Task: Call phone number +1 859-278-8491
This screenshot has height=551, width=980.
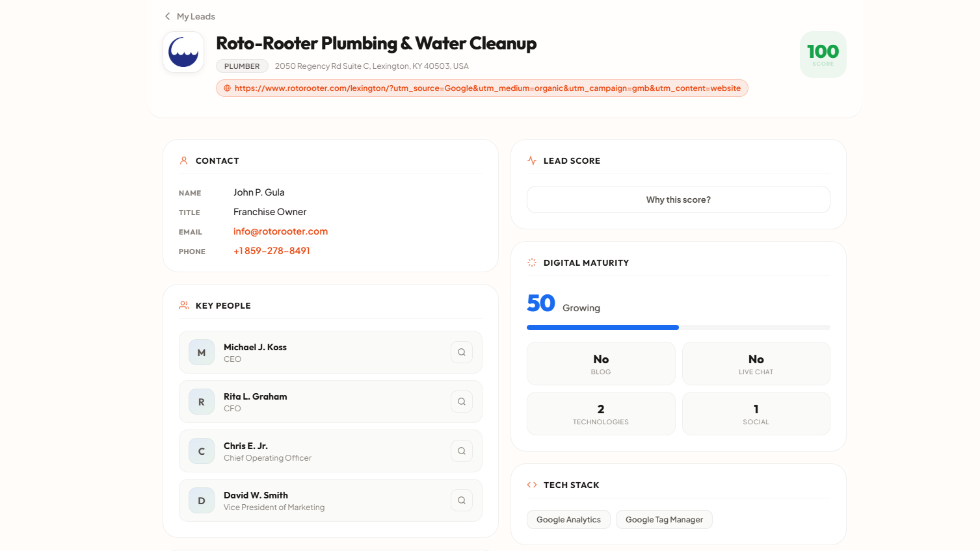Action: 272,251
